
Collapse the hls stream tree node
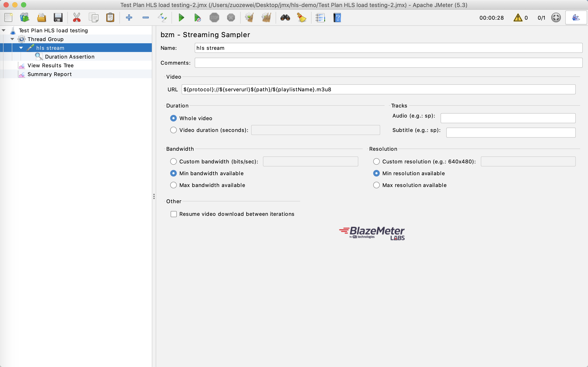click(x=21, y=48)
